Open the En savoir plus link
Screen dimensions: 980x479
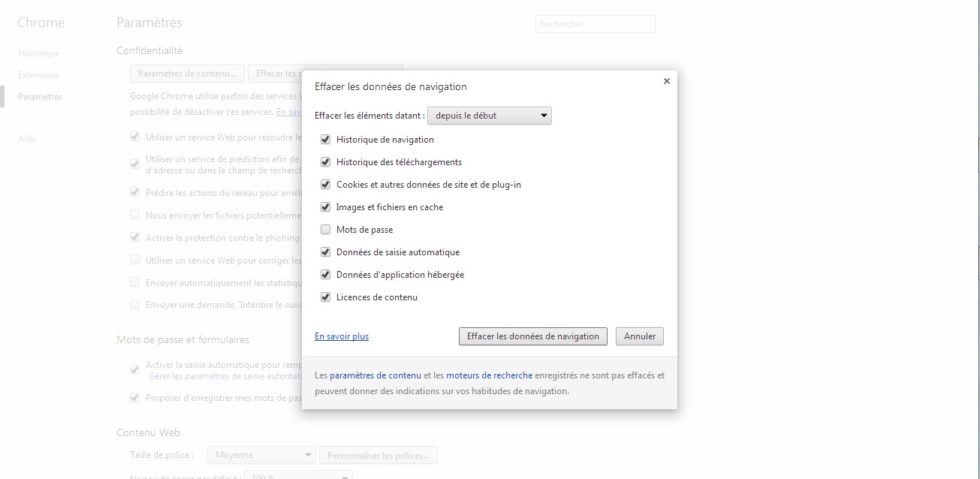click(342, 336)
